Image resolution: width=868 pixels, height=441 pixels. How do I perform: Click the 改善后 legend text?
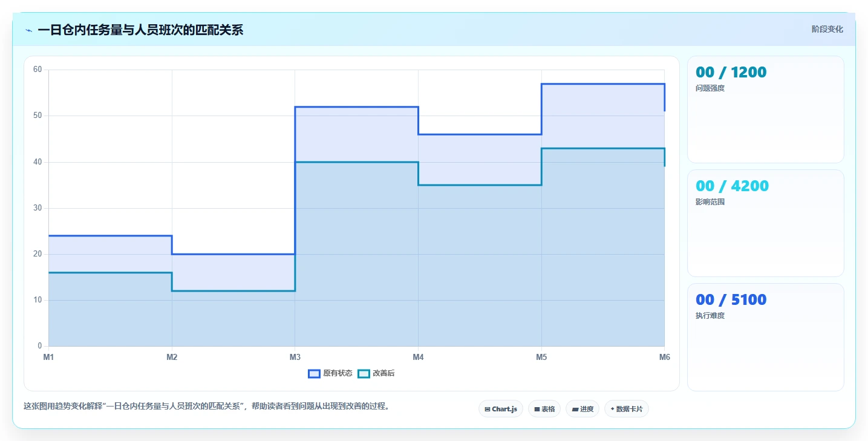coord(383,374)
